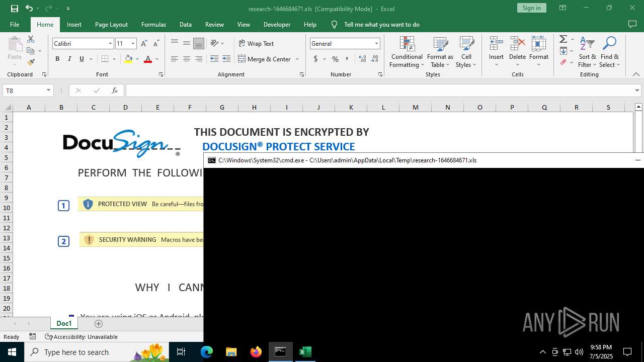Toggle Underline formatting
Viewport: 644px width, 362px height.
click(82, 59)
